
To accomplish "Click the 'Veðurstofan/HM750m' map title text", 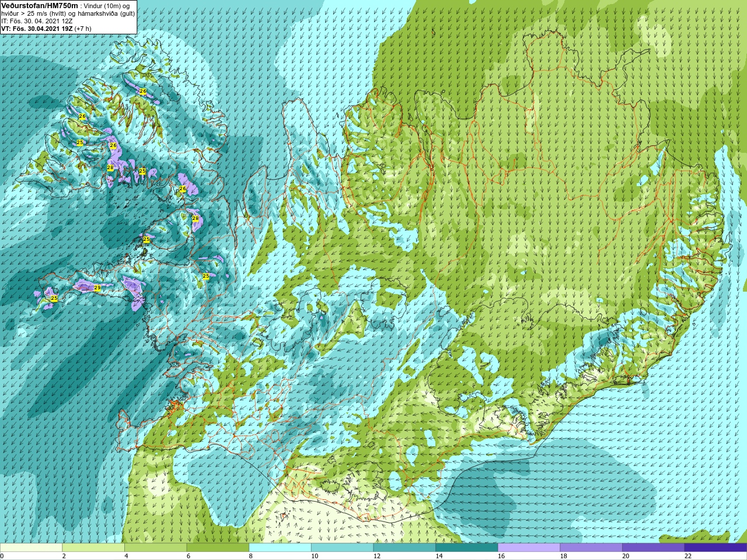I will [x=39, y=5].
